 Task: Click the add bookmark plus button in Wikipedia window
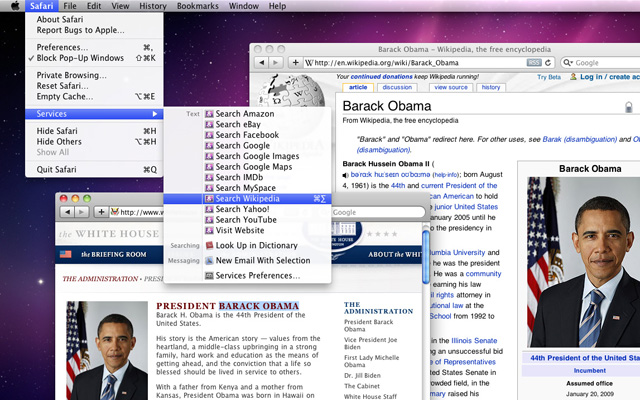(x=296, y=62)
